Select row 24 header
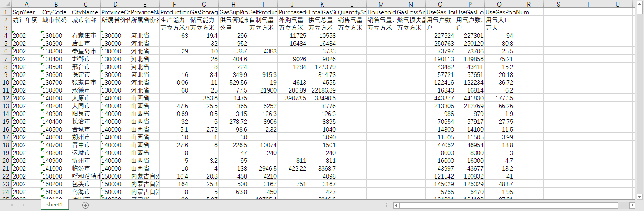Image resolution: width=644 pixels, height=211 pixels. point(6,192)
